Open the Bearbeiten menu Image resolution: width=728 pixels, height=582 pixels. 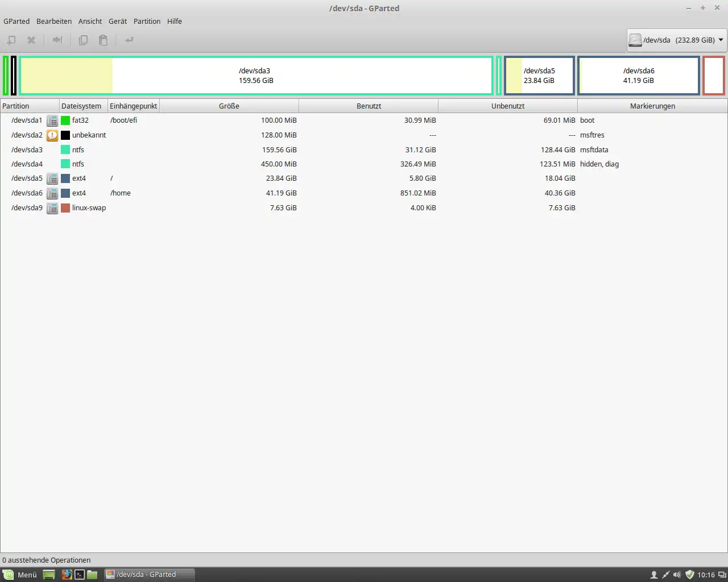point(54,21)
